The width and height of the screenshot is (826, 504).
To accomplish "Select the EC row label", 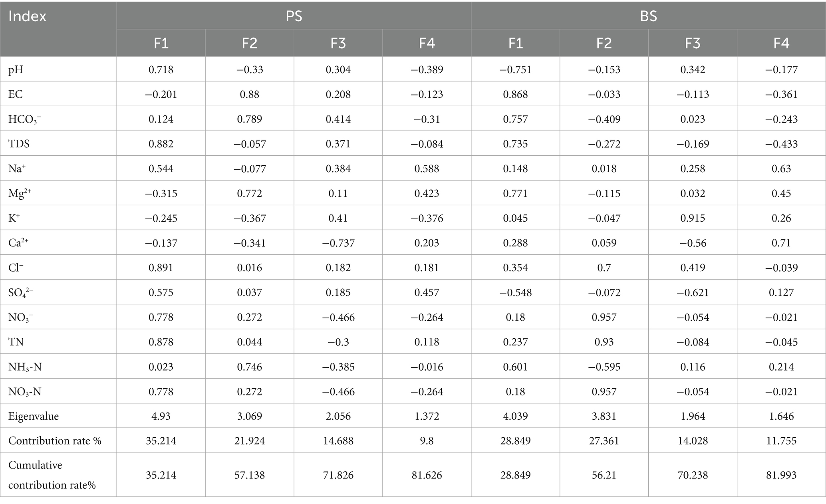I will [x=16, y=94].
